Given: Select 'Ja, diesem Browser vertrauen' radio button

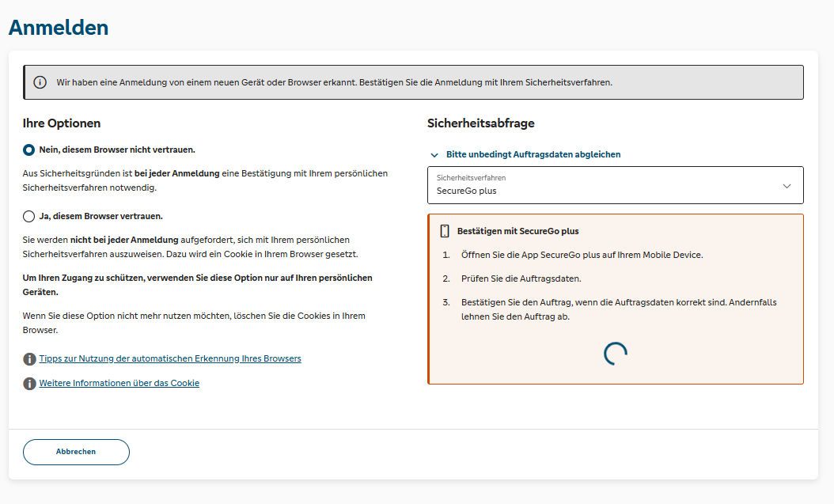Looking at the screenshot, I should (x=28, y=216).
